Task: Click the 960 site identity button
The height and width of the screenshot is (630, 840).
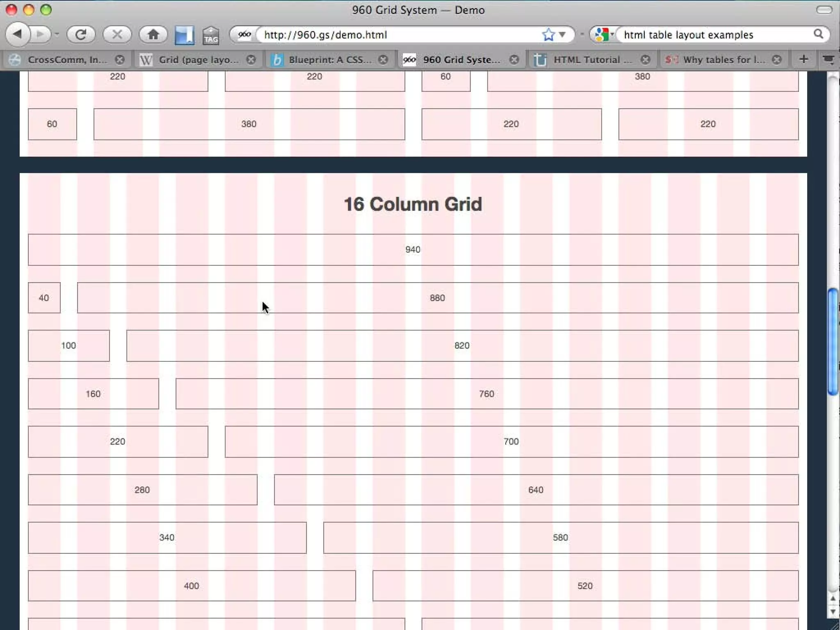Action: click(244, 35)
